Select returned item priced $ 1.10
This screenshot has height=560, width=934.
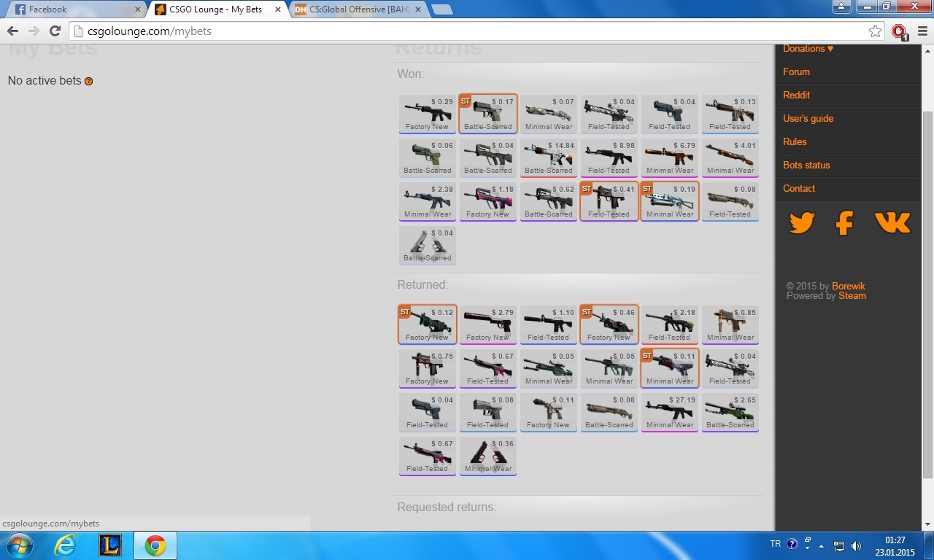tap(549, 324)
